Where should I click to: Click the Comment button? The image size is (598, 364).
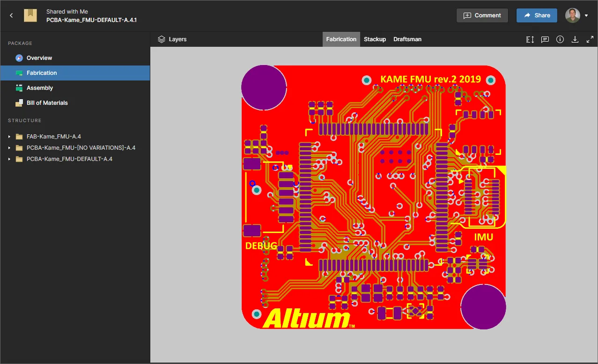[x=482, y=15]
